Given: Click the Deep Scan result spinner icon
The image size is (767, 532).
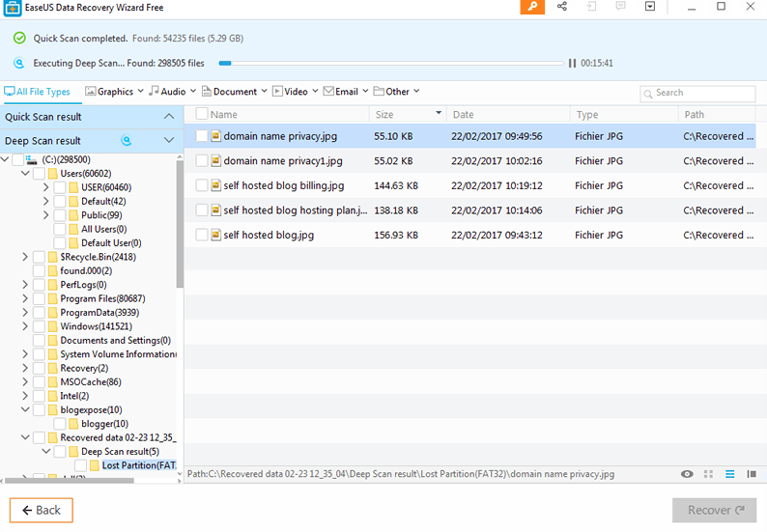Looking at the screenshot, I should tap(127, 141).
